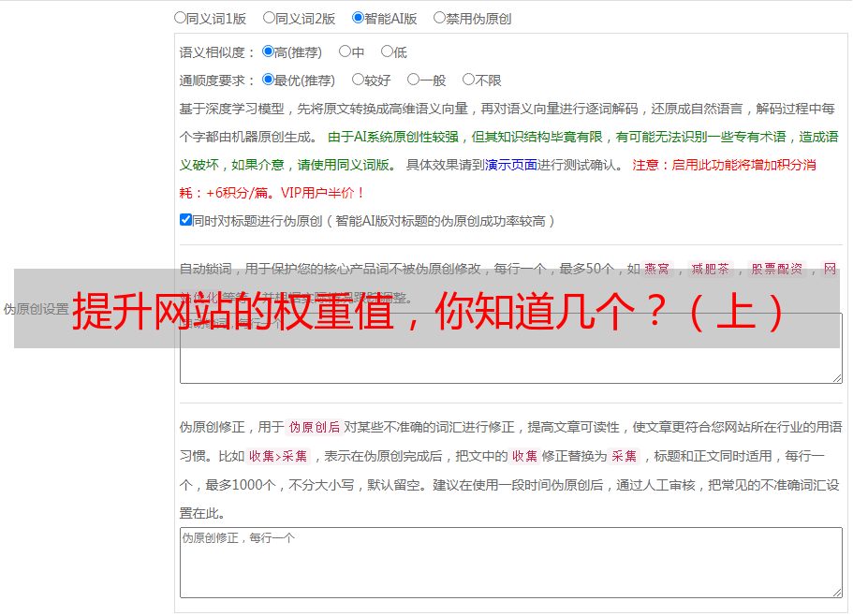Open the 演示页面 link

coord(510,165)
